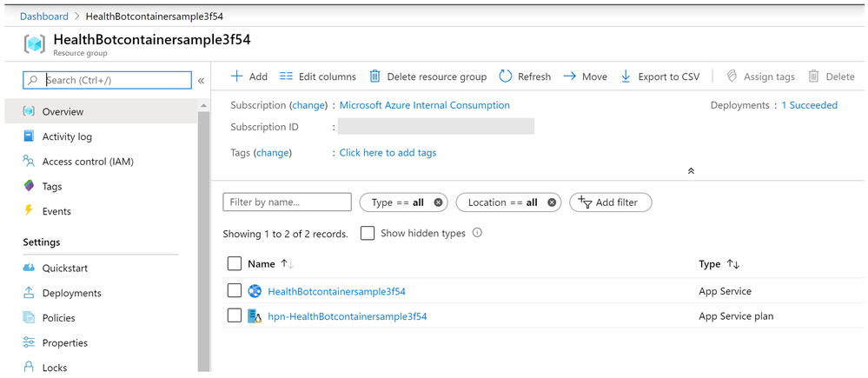Check the hpn-HealthBotcontainersample3f54 row checkbox
The width and height of the screenshot is (868, 378).
tap(235, 315)
